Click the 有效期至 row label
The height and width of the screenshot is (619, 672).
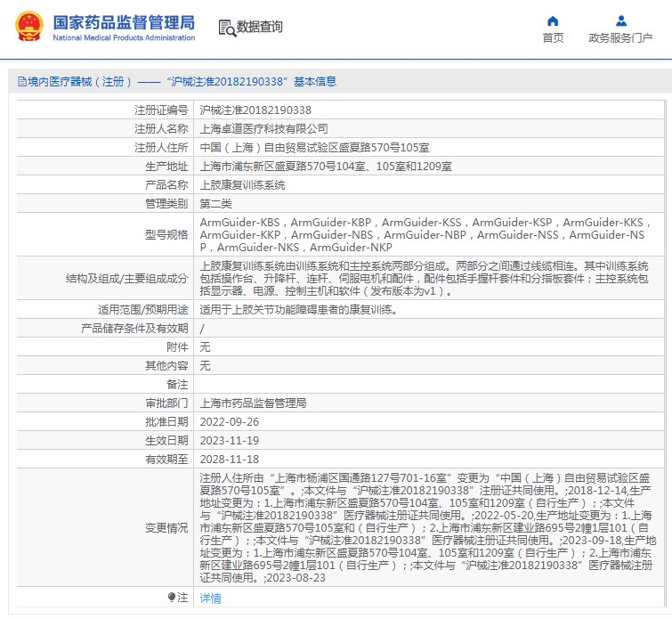tap(166, 459)
